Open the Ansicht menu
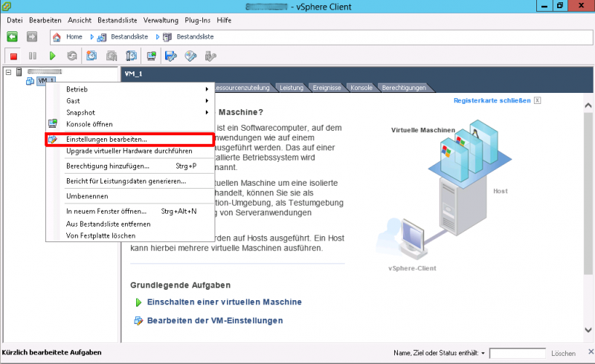The width and height of the screenshot is (595, 364). pyautogui.click(x=80, y=20)
